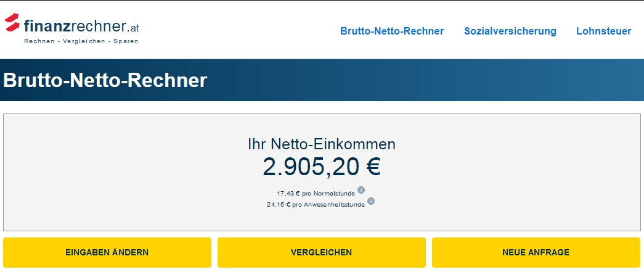Start over with NEUE ANFRAGE button
The width and height of the screenshot is (644, 272).
(x=536, y=252)
